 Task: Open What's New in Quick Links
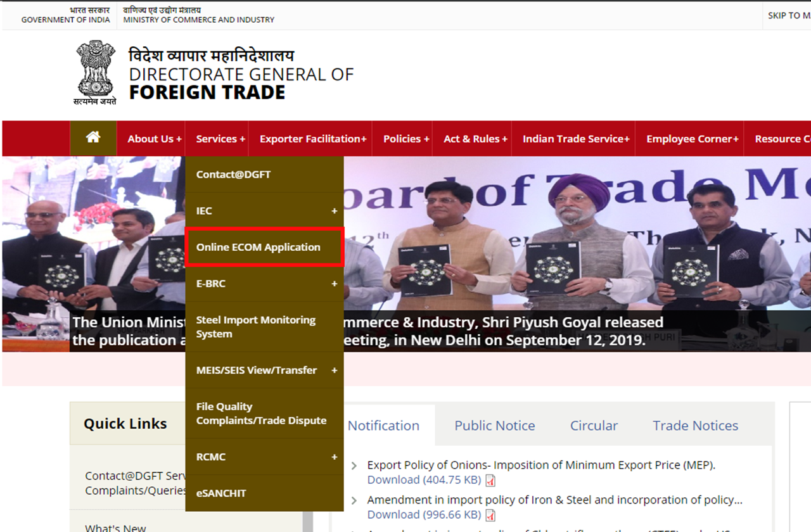[x=115, y=528]
